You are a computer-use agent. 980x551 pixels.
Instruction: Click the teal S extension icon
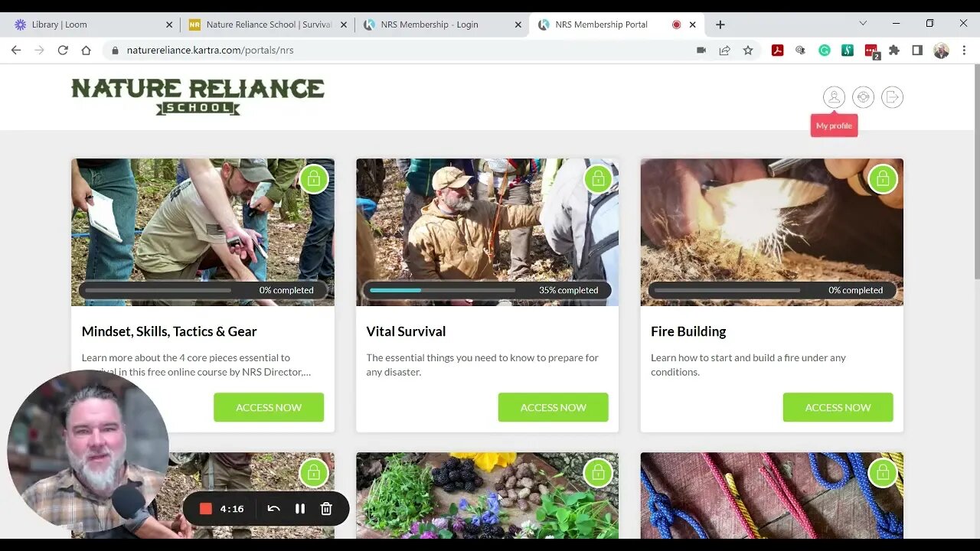coord(848,51)
